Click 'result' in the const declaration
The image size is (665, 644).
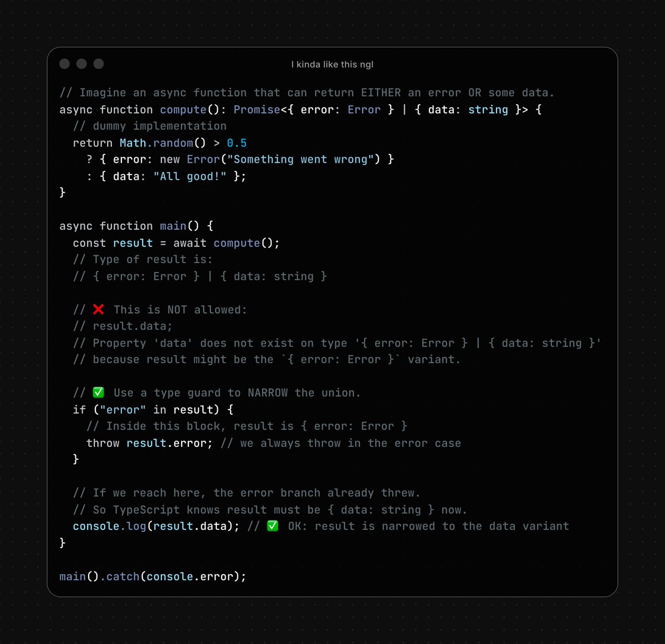(x=133, y=243)
